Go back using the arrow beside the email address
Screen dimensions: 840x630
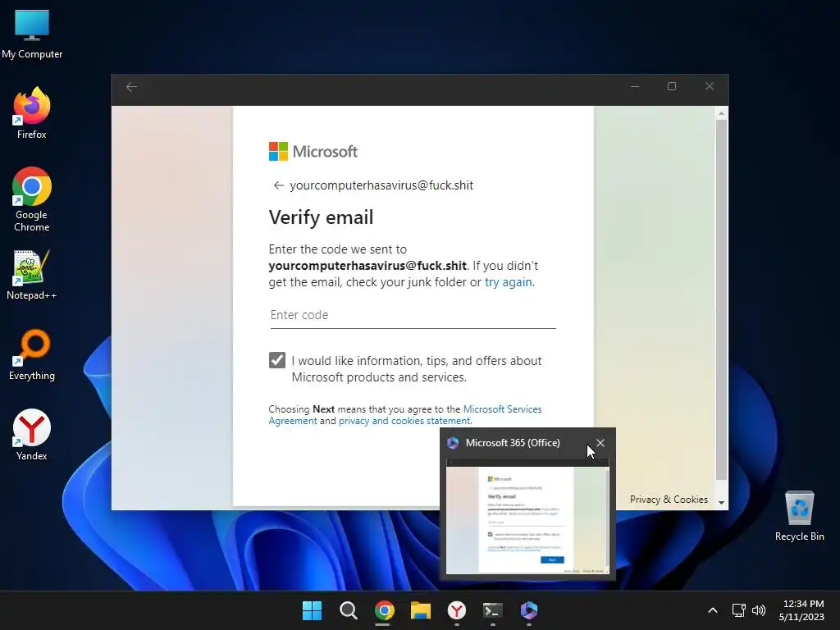click(278, 185)
